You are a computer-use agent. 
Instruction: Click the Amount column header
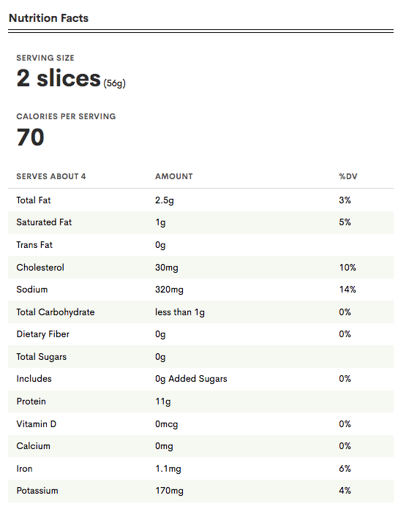coord(174,176)
